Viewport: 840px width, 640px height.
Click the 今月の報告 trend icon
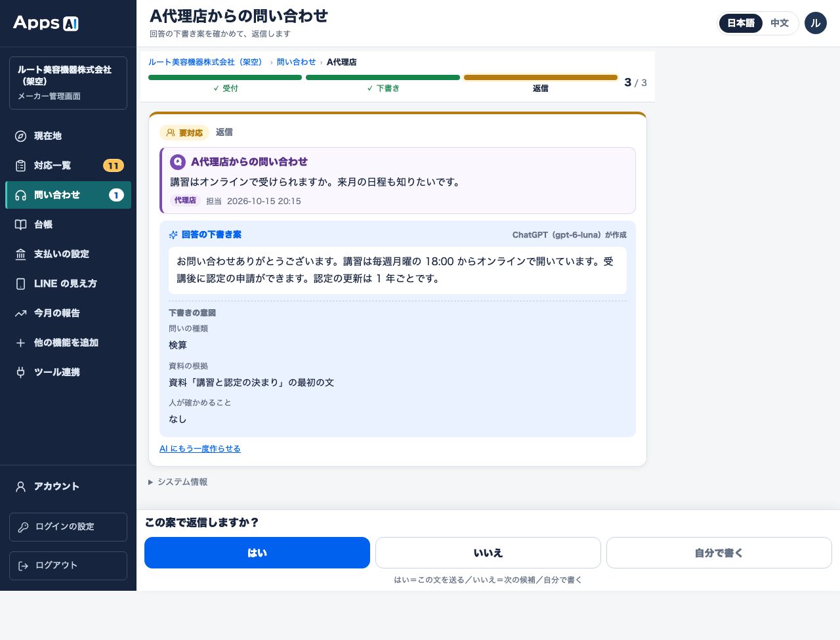[x=21, y=313]
